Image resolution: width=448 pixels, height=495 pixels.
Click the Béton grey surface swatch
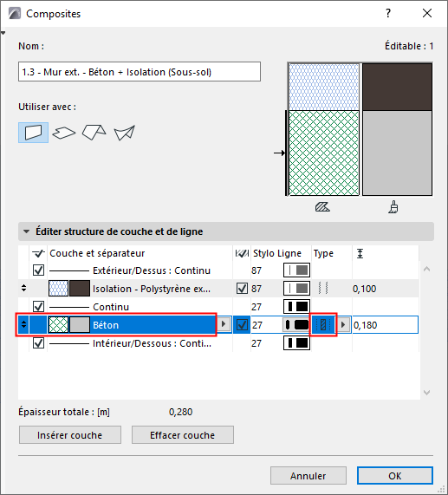pos(80,324)
